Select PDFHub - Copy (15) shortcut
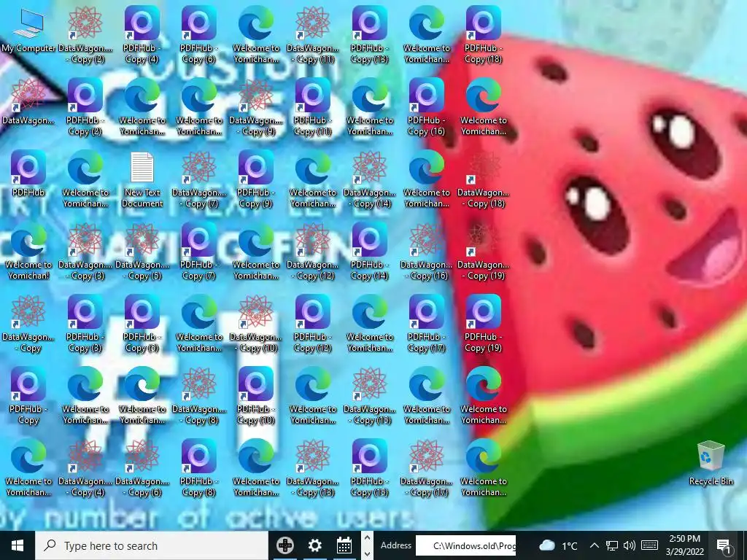Image resolution: width=747 pixels, height=560 pixels. 370,469
